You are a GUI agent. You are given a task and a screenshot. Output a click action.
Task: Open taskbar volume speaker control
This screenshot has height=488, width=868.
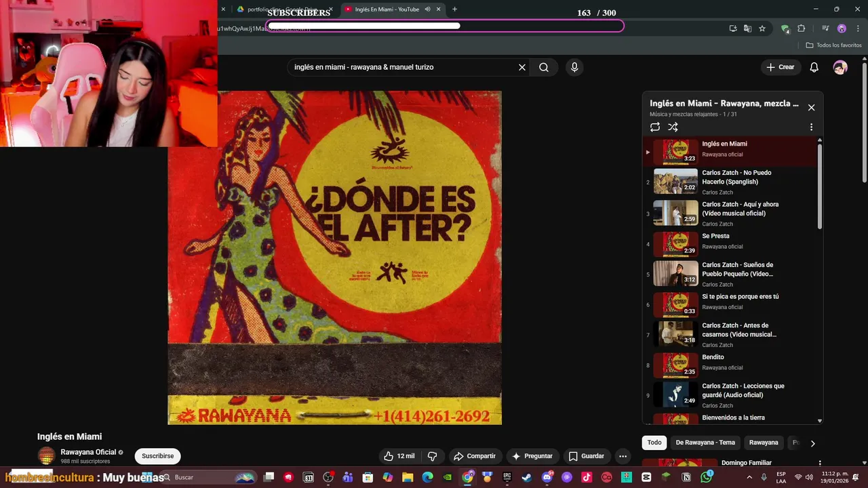(x=809, y=477)
